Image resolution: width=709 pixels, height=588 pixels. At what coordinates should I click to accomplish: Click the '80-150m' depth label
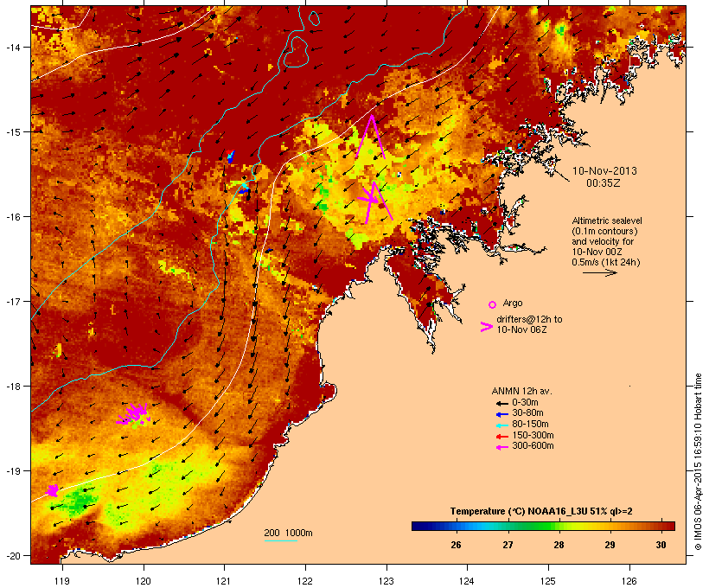tap(530, 425)
